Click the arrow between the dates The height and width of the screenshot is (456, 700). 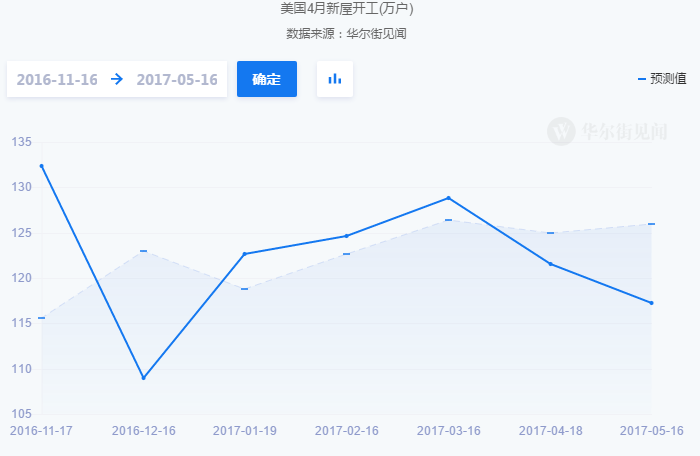(x=117, y=79)
